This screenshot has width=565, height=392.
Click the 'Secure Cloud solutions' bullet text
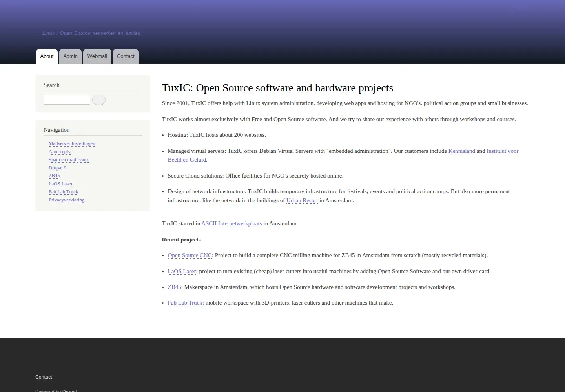[x=255, y=176]
